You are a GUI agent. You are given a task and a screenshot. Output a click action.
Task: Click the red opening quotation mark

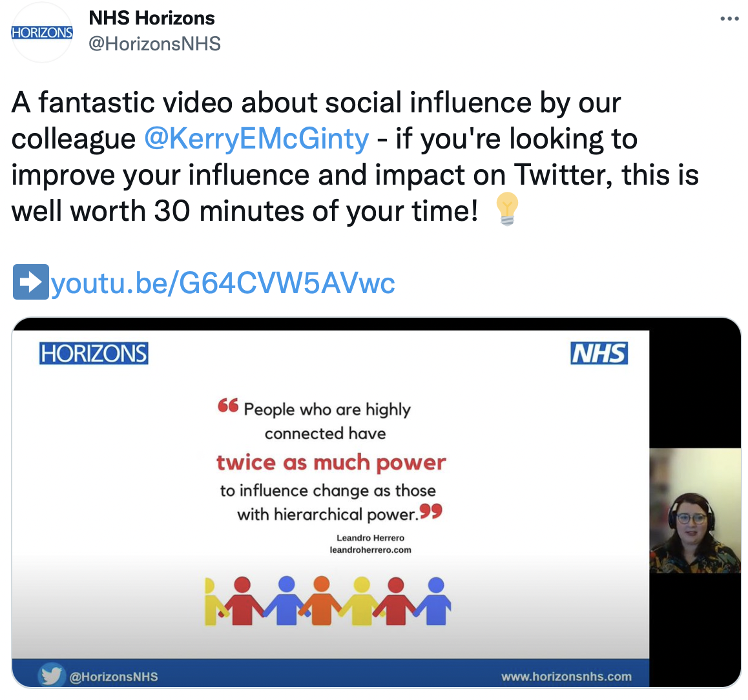[x=227, y=406]
